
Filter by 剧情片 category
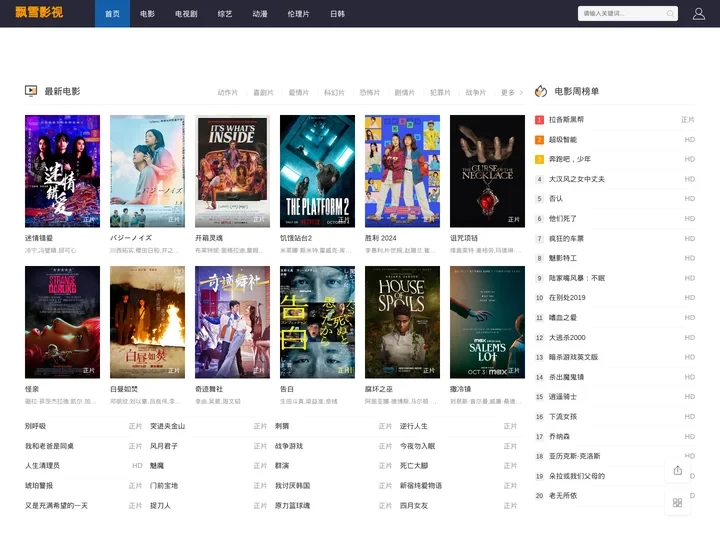point(405,92)
